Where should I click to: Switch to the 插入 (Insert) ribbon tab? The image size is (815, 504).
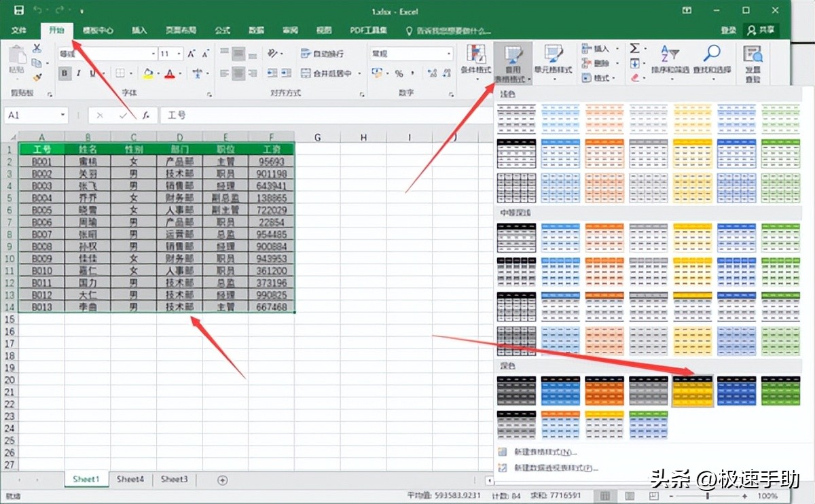pyautogui.click(x=139, y=31)
